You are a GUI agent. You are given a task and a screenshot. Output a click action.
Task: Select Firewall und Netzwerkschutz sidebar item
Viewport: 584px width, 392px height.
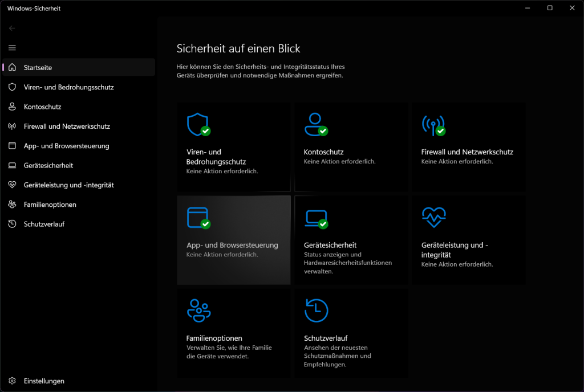pos(67,126)
